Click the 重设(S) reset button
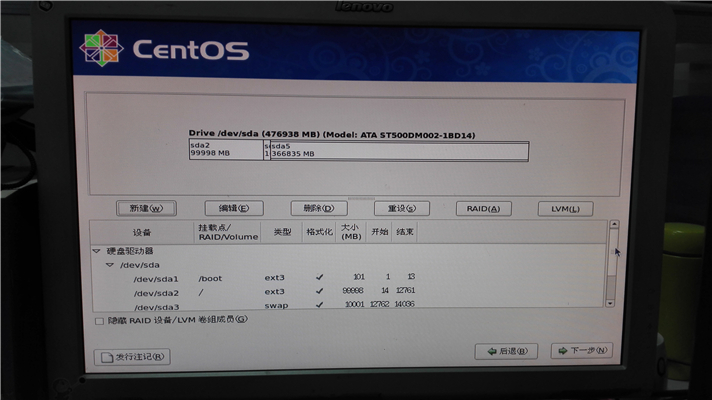712x400 pixels. tap(402, 208)
